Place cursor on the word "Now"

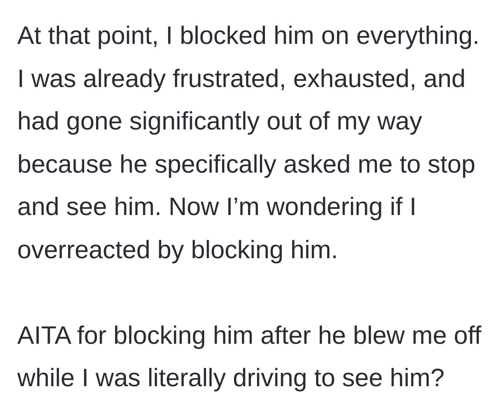194,207
